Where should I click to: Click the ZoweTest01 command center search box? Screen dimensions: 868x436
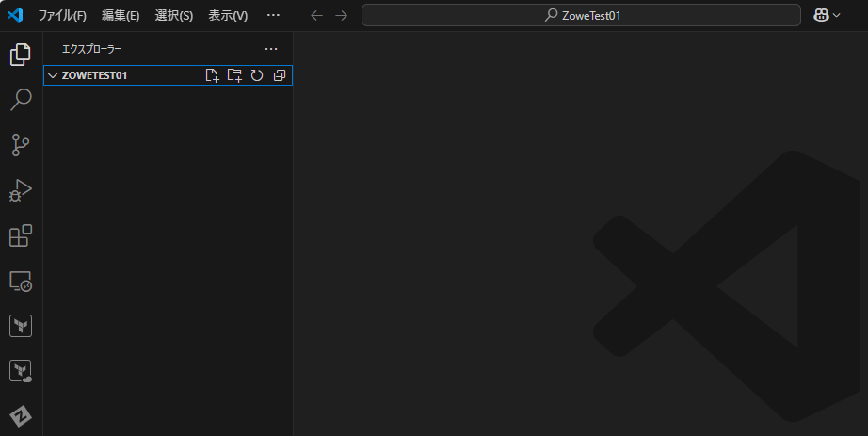(x=581, y=15)
